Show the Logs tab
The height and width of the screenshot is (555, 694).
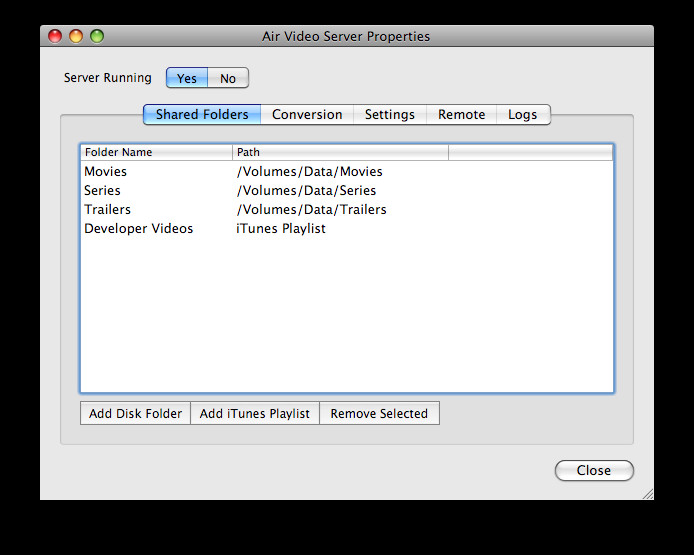coord(523,115)
